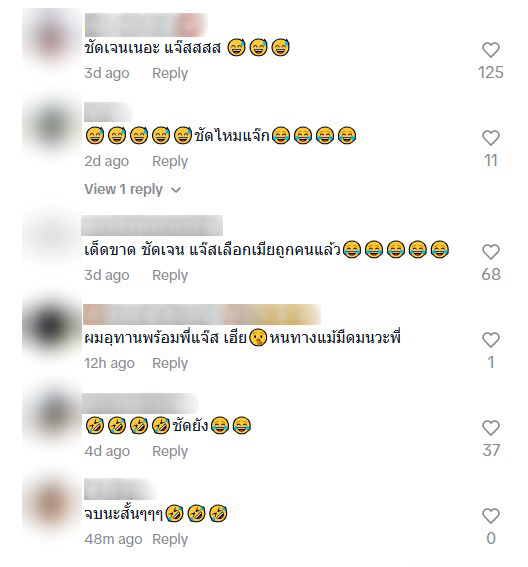
Task: Reply to the 12h ago comment
Action: coord(170,363)
